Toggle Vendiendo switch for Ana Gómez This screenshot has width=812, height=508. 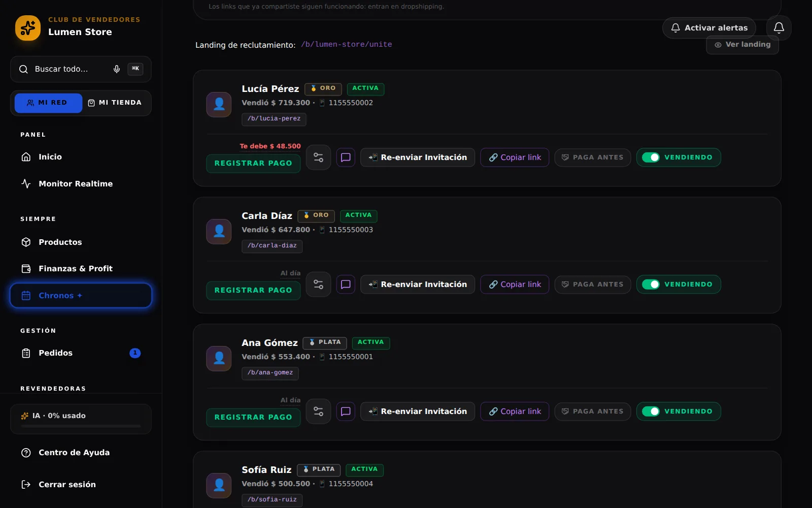(x=651, y=411)
